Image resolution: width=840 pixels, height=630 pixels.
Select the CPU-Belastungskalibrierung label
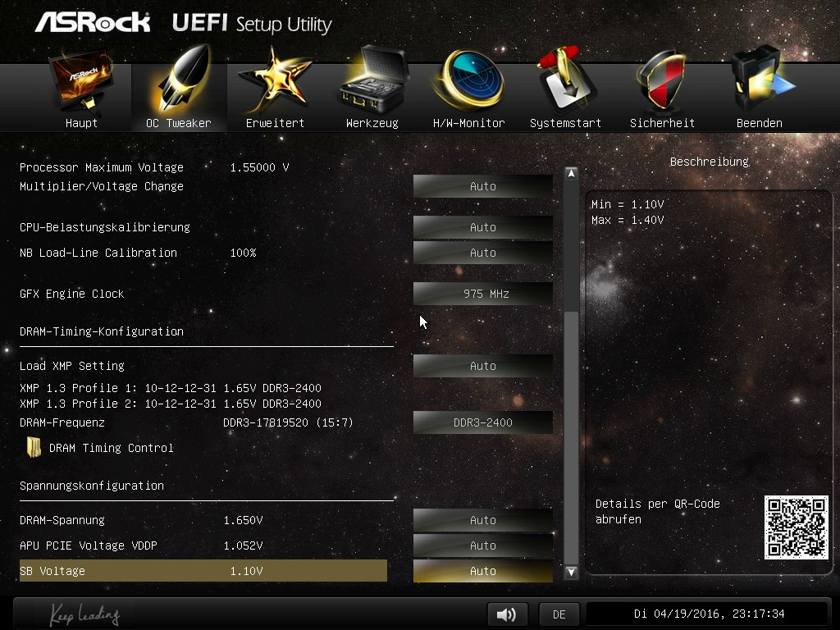104,227
